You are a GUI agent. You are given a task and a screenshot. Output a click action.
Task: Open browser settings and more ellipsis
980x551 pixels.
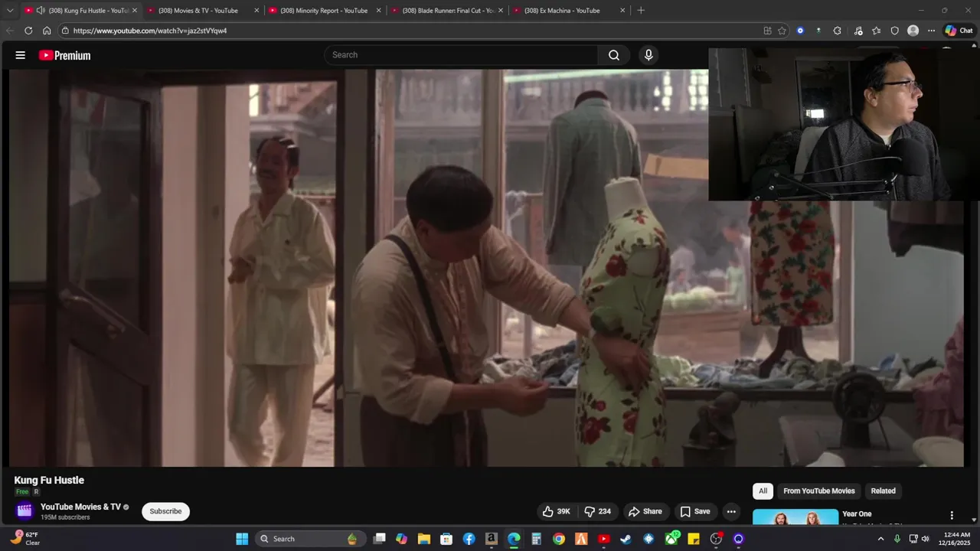point(931,31)
